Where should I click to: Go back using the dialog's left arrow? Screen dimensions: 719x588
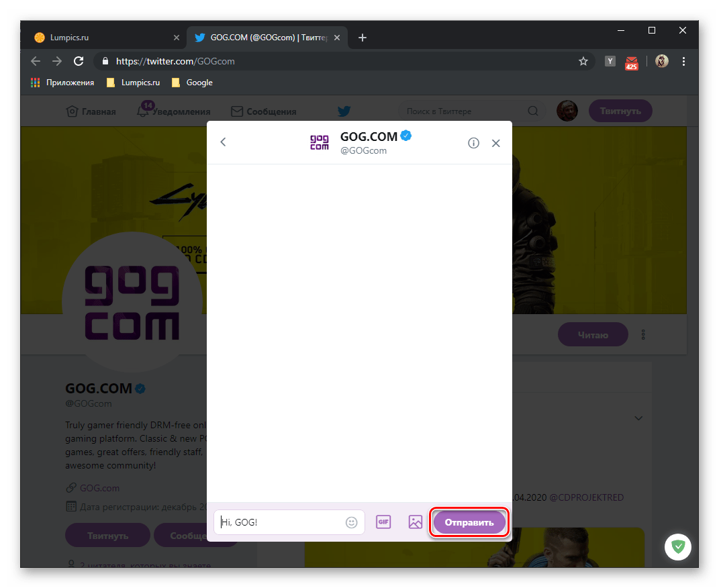(224, 142)
